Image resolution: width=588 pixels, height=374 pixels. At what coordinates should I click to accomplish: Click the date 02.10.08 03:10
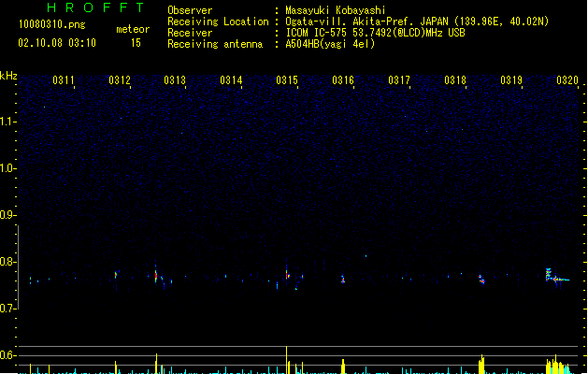tap(57, 43)
